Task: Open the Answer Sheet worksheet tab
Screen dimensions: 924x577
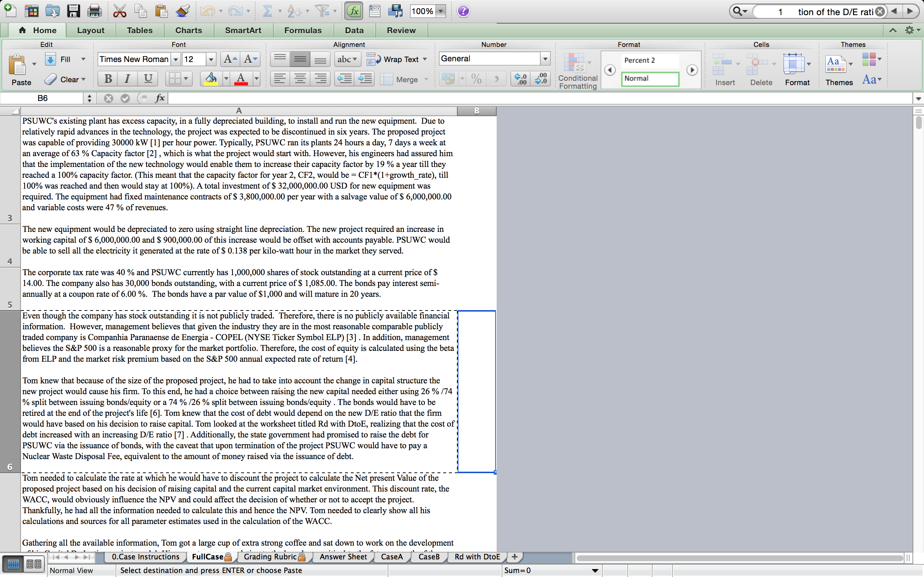Action: 343,557
